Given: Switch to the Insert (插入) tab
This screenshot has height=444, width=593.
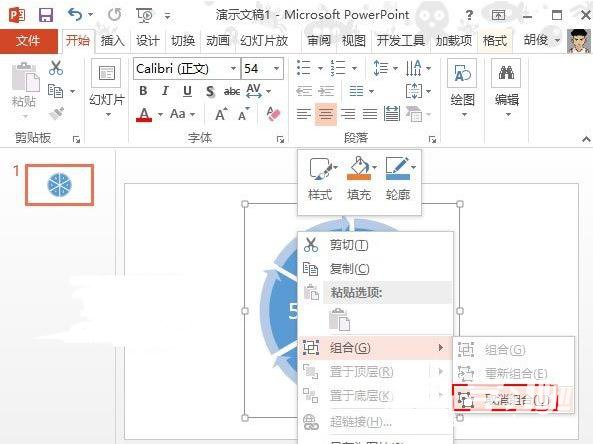Looking at the screenshot, I should [113, 40].
